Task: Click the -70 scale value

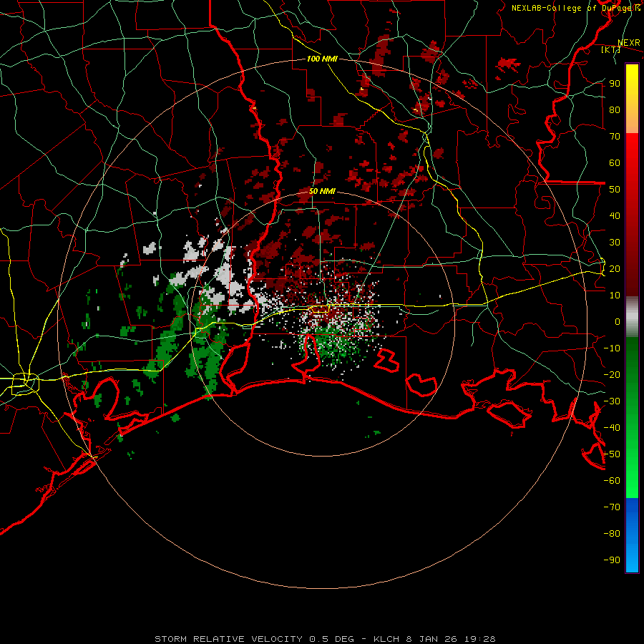Action: 612,507
